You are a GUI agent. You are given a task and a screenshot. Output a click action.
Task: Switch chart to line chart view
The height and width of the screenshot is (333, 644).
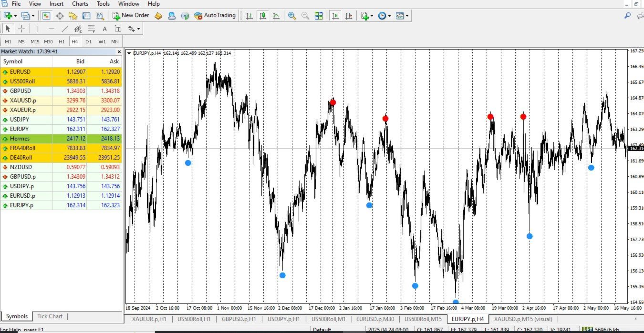276,16
